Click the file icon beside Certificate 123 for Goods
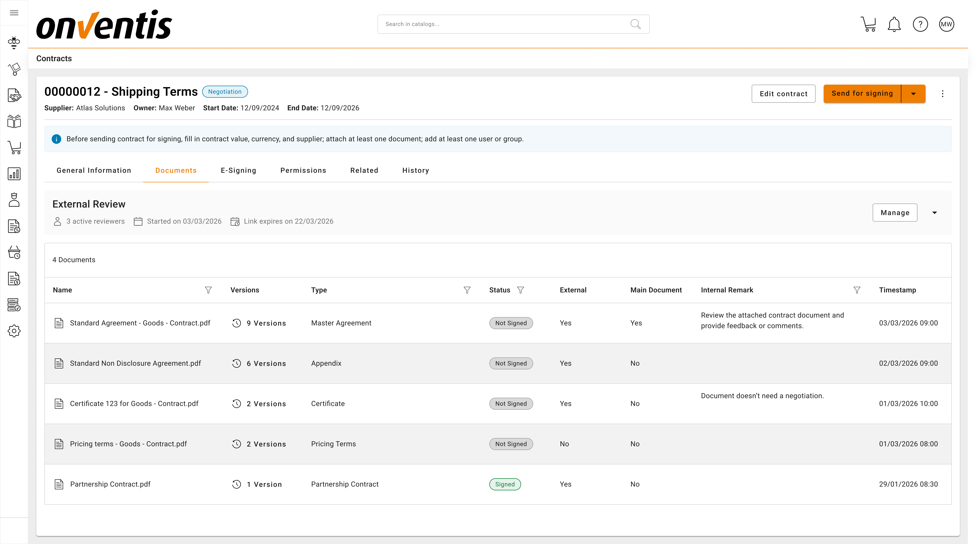Image resolution: width=980 pixels, height=544 pixels. coord(59,404)
